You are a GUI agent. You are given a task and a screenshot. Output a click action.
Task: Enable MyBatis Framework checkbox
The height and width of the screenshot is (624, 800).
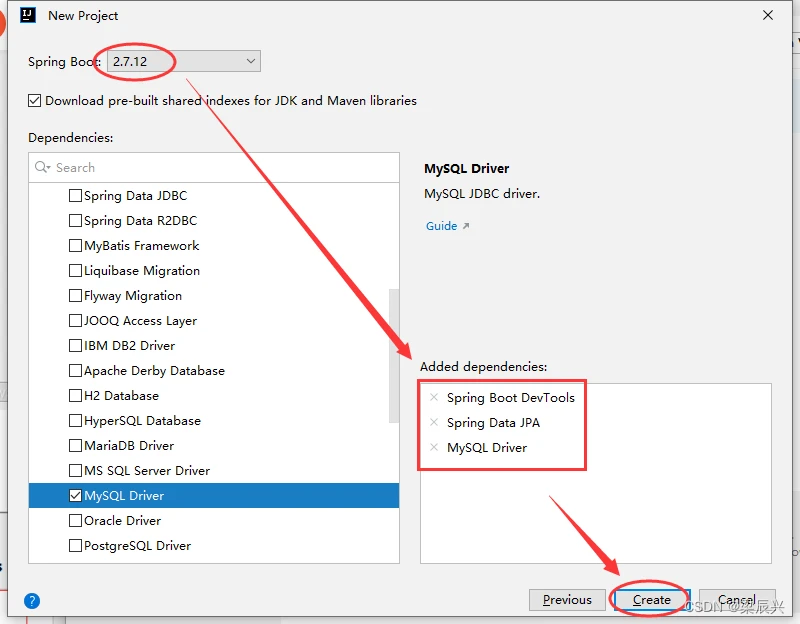click(75, 245)
